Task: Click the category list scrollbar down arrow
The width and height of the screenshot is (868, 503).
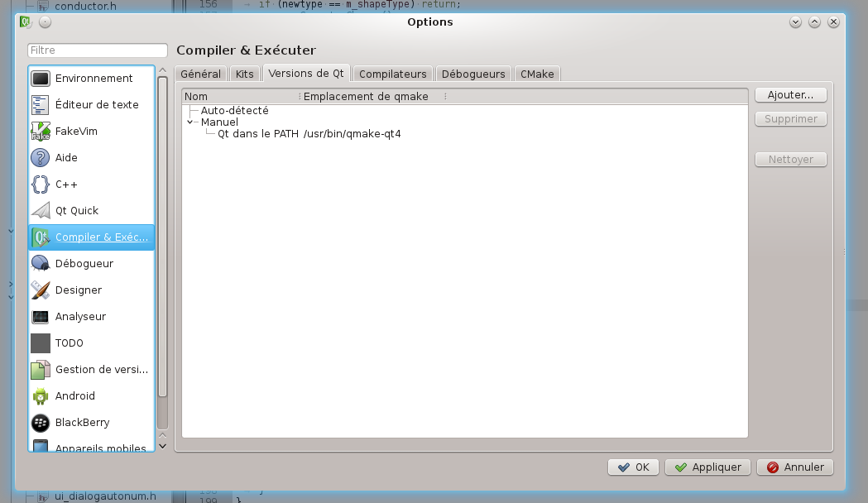Action: click(x=163, y=446)
